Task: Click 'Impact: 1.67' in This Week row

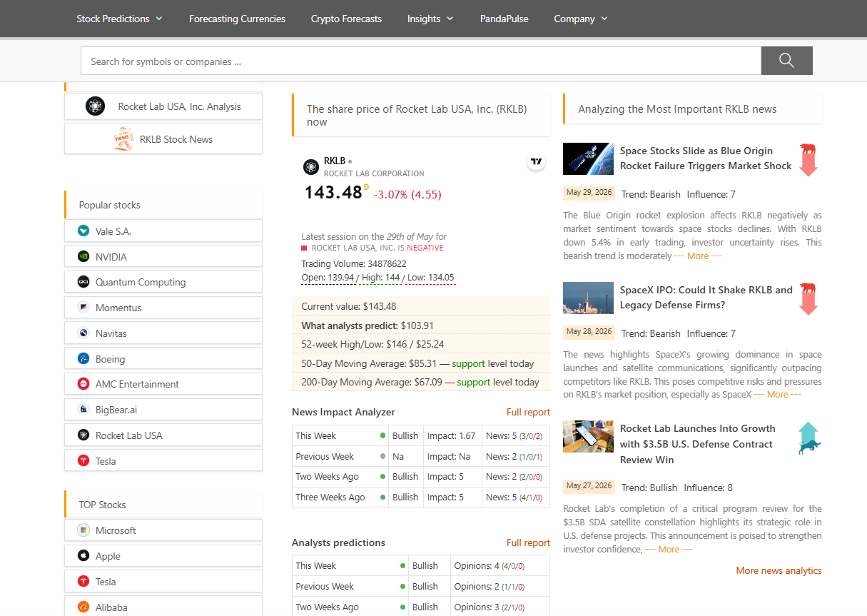Action: (451, 435)
